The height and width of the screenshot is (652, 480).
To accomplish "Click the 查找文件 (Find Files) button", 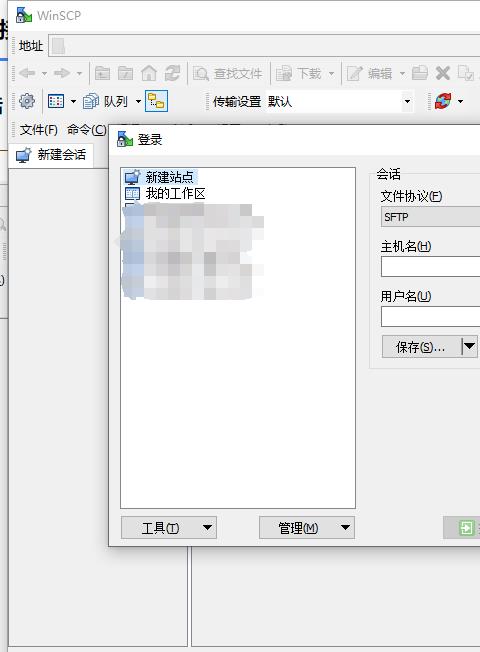I will click(x=228, y=74).
